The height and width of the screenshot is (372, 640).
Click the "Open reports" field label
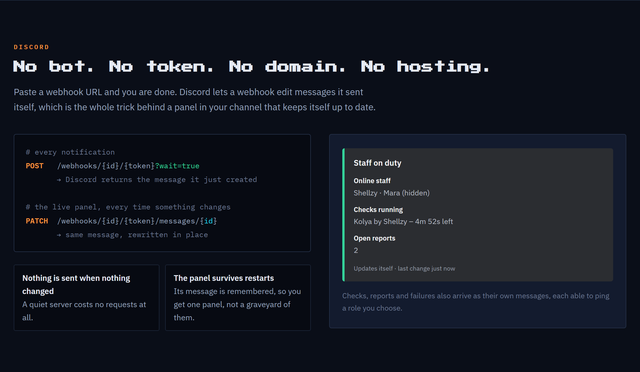[374, 238]
